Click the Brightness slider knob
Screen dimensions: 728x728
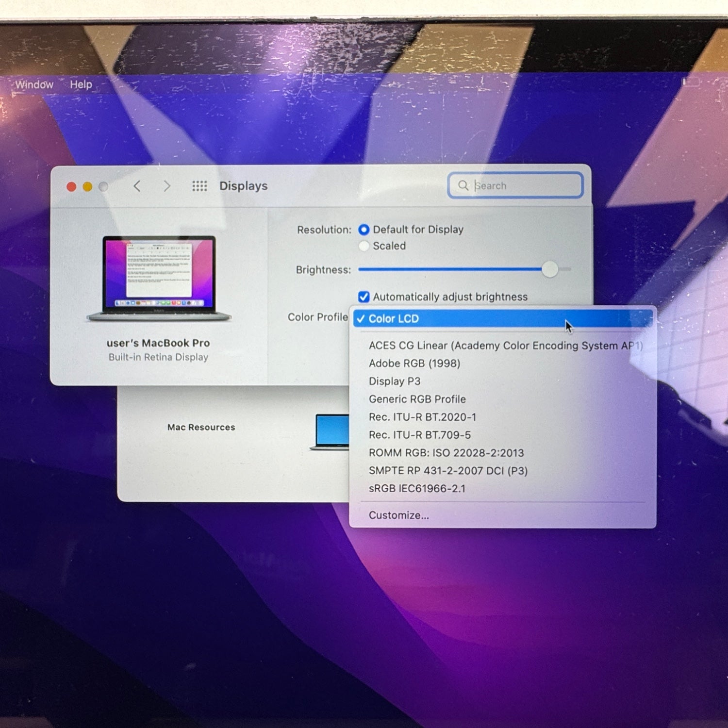(550, 269)
